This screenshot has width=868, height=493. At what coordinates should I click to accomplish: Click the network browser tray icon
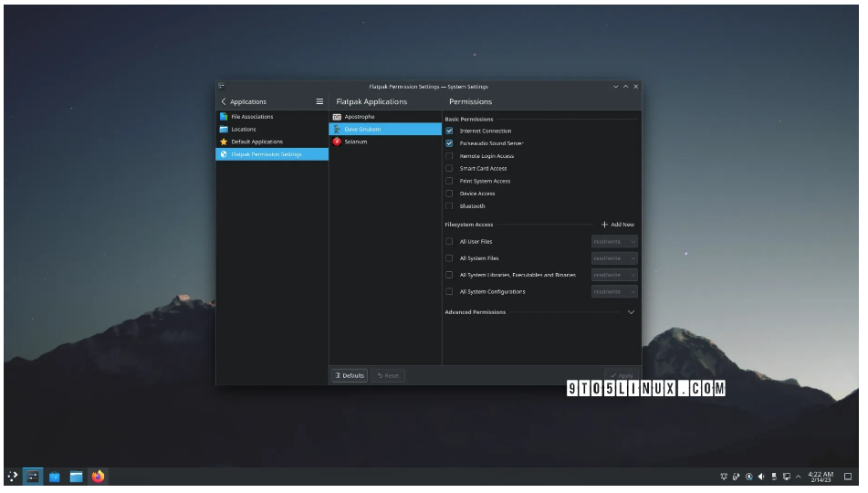point(737,477)
